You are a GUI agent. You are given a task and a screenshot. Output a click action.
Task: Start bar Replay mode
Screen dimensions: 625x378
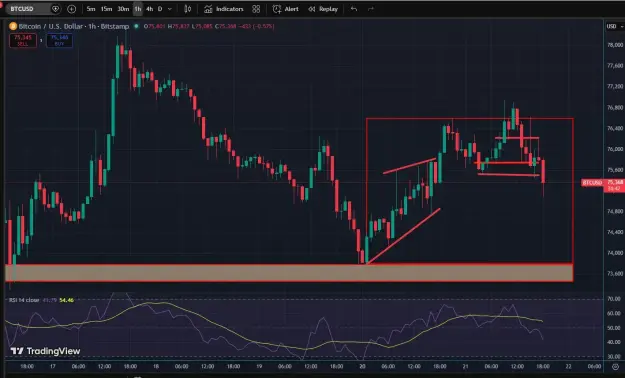coord(323,9)
